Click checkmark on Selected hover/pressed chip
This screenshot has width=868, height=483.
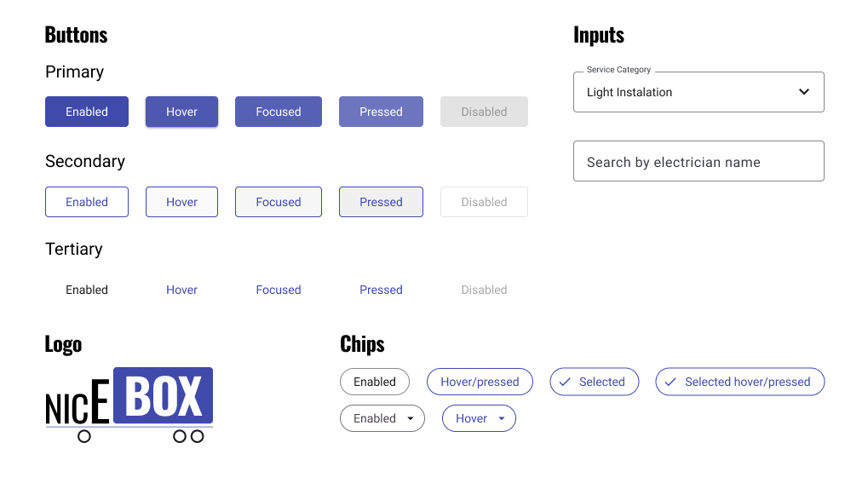coord(670,382)
